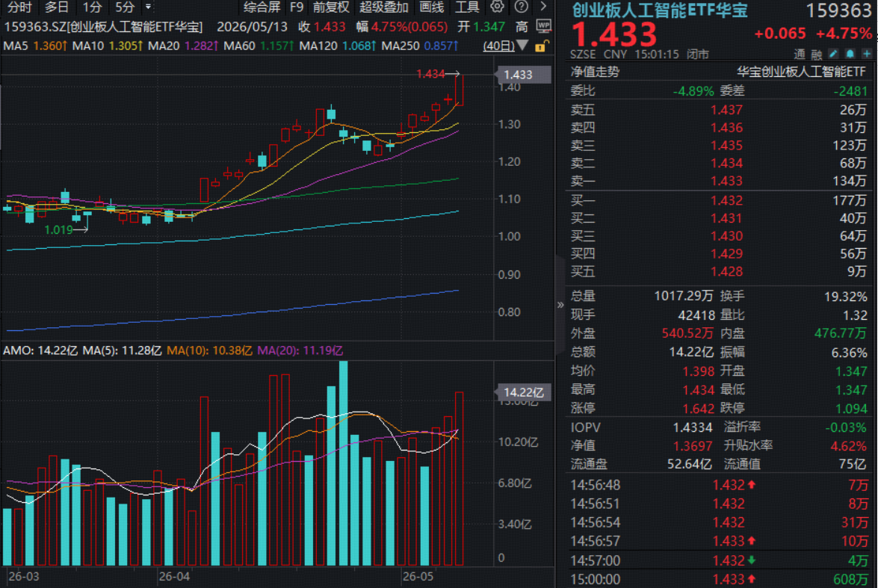Click the AMO: 14.22亿 volume indicator label
878x588 pixels.
coord(40,350)
